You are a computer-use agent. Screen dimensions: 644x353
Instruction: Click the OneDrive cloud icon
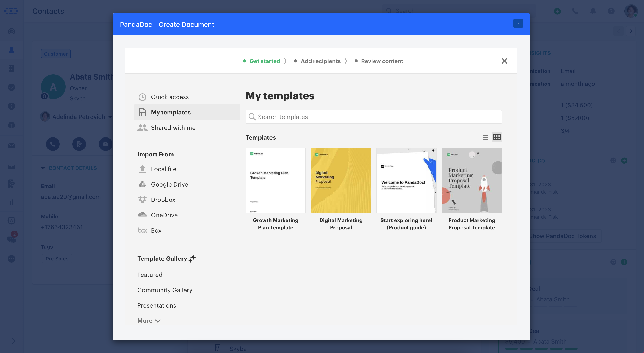142,215
